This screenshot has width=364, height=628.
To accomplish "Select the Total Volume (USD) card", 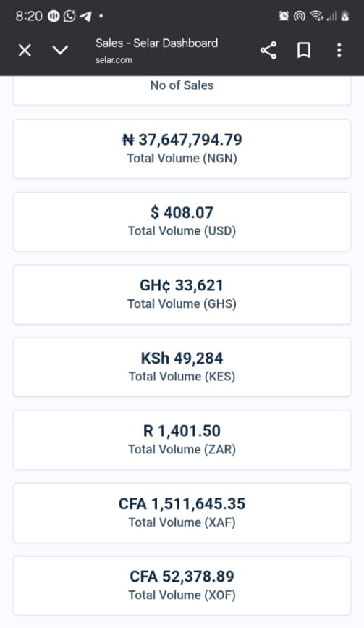I will tap(182, 222).
